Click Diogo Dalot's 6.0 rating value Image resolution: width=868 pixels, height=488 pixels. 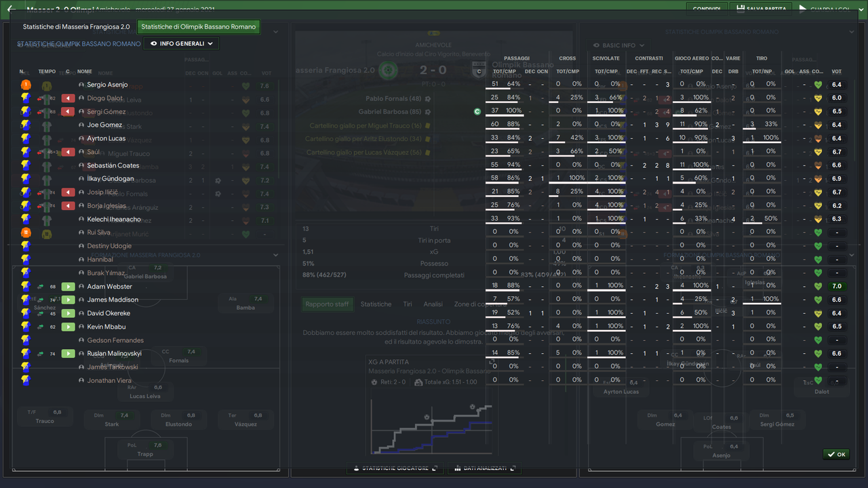tap(837, 98)
